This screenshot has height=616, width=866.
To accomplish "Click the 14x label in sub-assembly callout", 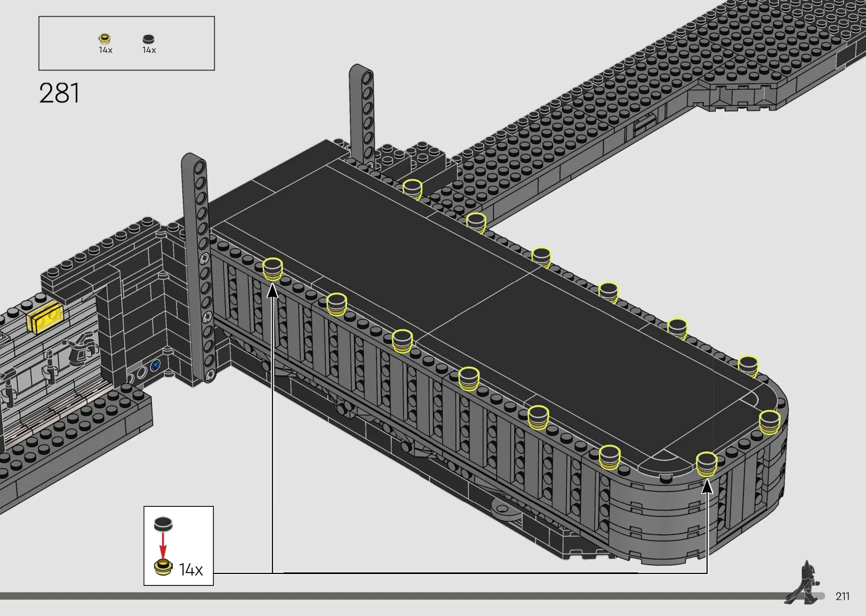I will [x=191, y=570].
